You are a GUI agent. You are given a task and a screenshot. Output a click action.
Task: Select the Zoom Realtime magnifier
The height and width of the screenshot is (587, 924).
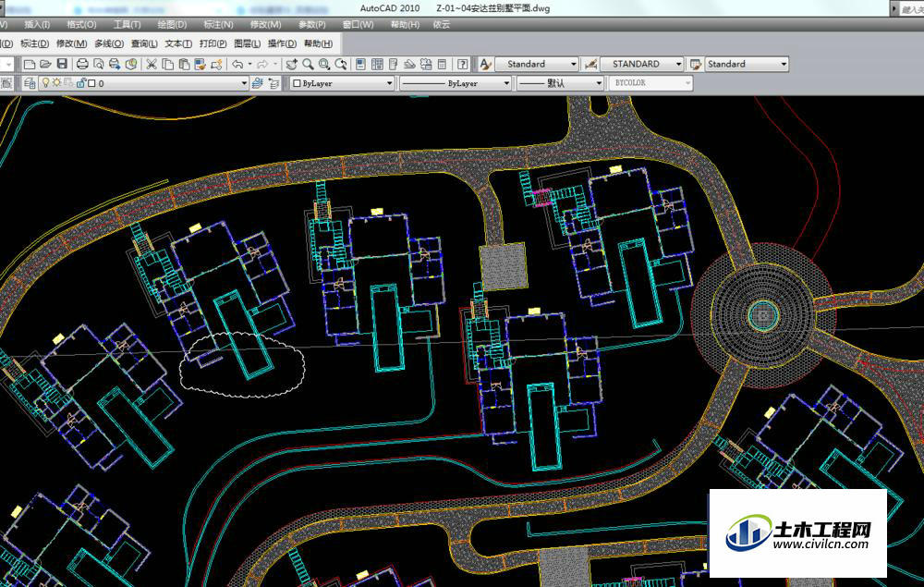pos(308,64)
